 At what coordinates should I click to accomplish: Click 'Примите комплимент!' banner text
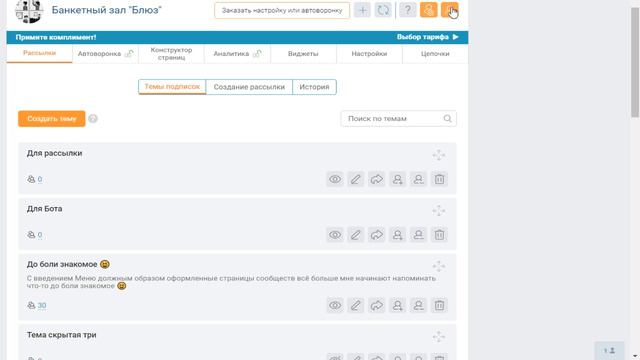(x=56, y=37)
